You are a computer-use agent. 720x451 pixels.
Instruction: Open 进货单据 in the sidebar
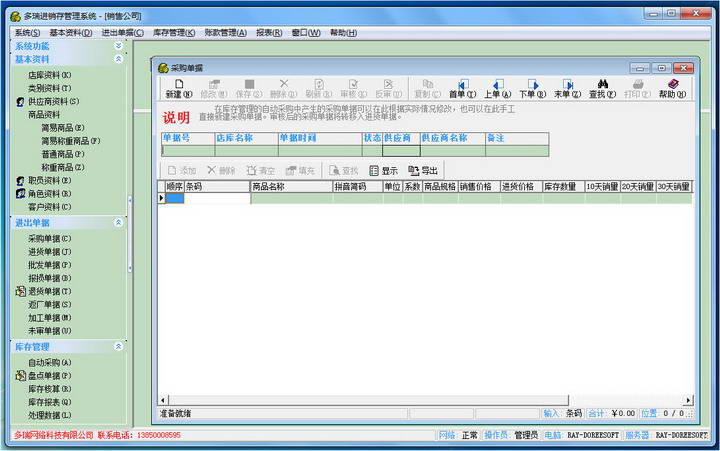tap(50, 252)
